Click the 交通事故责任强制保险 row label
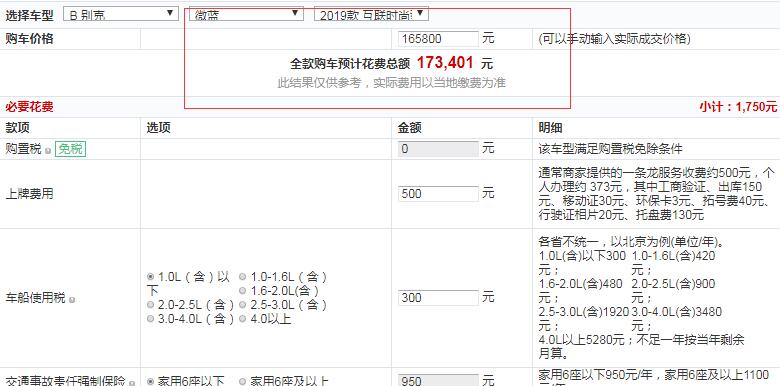The height and width of the screenshot is (386, 780). 65,381
